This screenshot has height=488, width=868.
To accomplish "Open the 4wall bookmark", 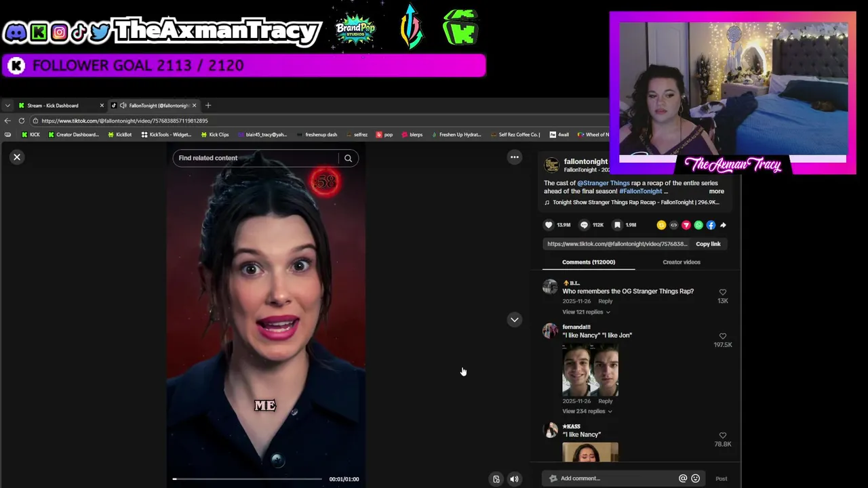I will tap(559, 134).
